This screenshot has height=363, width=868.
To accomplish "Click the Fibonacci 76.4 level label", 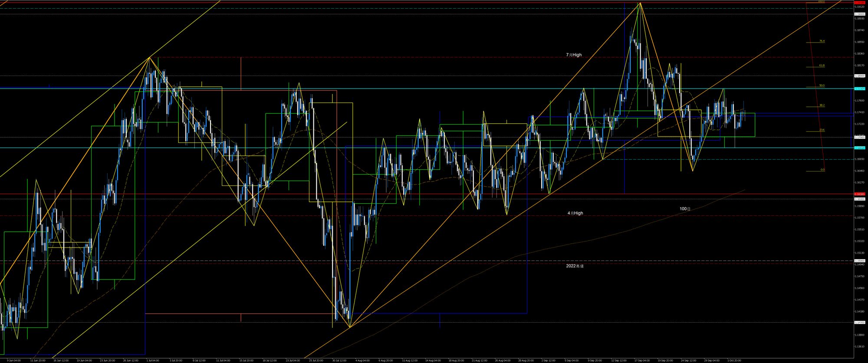I will pos(822,41).
